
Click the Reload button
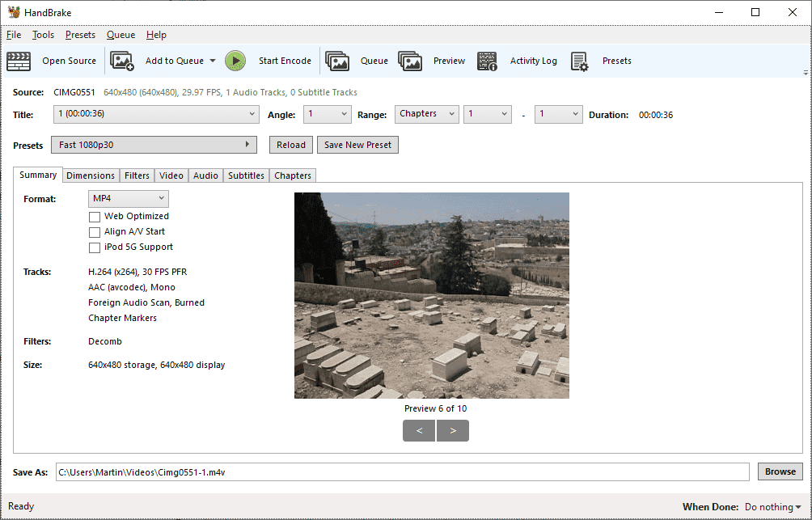click(291, 145)
